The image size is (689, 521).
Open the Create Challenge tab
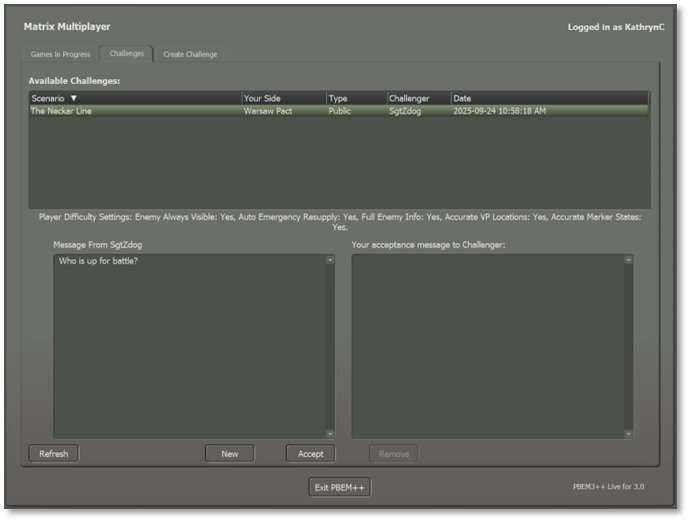click(x=190, y=54)
